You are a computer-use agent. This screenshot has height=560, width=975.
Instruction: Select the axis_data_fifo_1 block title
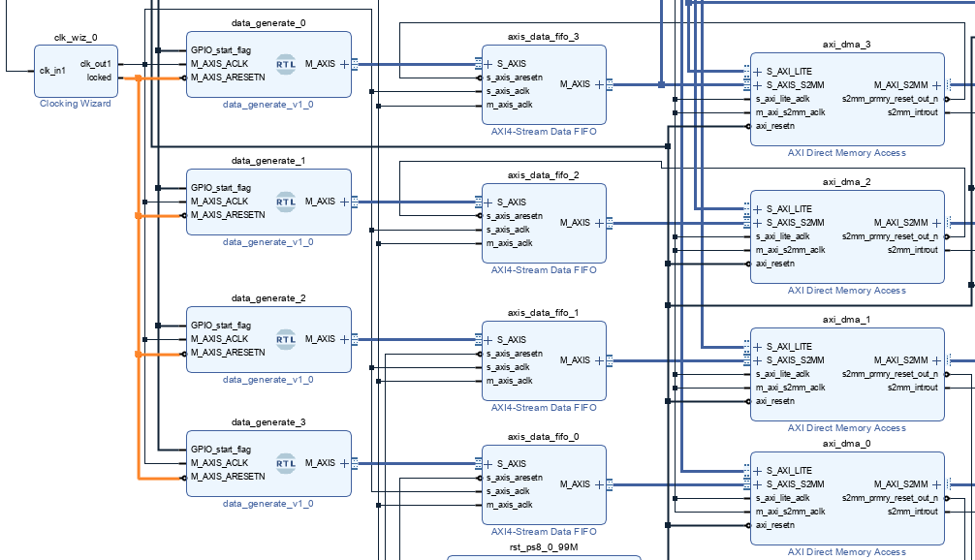[544, 313]
